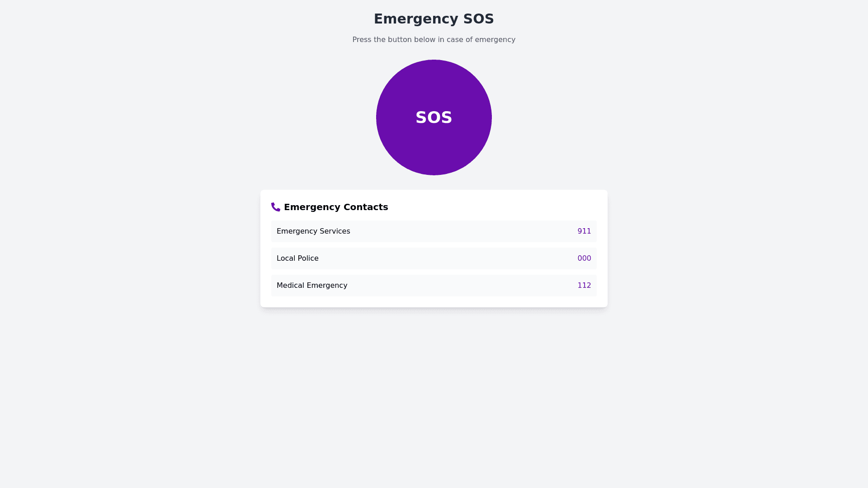Click the 'Press the button below' subtitle
The width and height of the screenshot is (868, 488).
click(x=434, y=40)
